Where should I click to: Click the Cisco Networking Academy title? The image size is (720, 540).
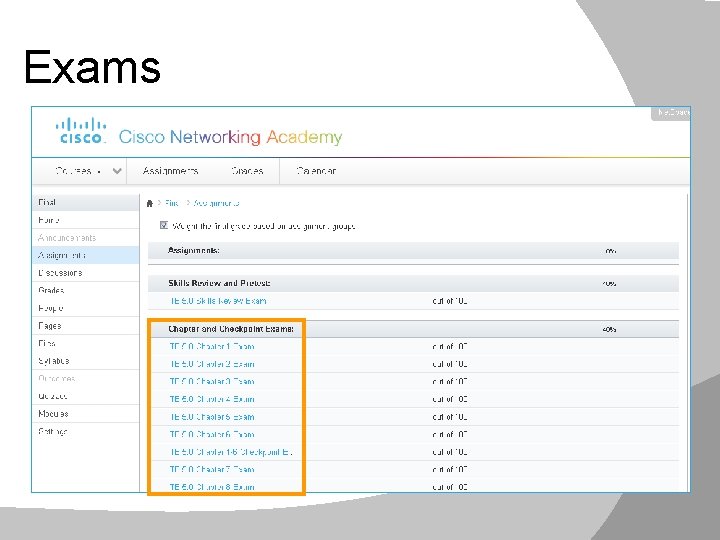click(x=231, y=137)
